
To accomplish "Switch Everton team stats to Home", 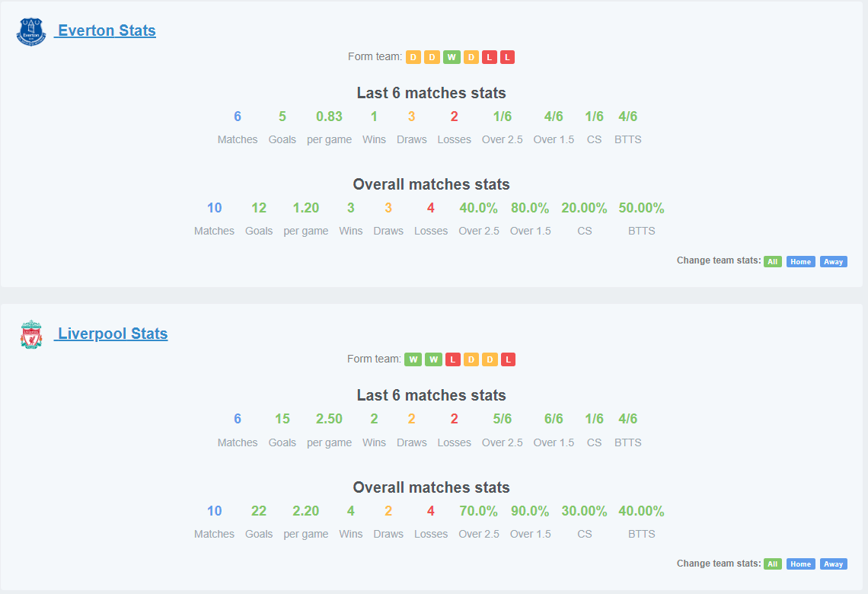I will coord(800,262).
